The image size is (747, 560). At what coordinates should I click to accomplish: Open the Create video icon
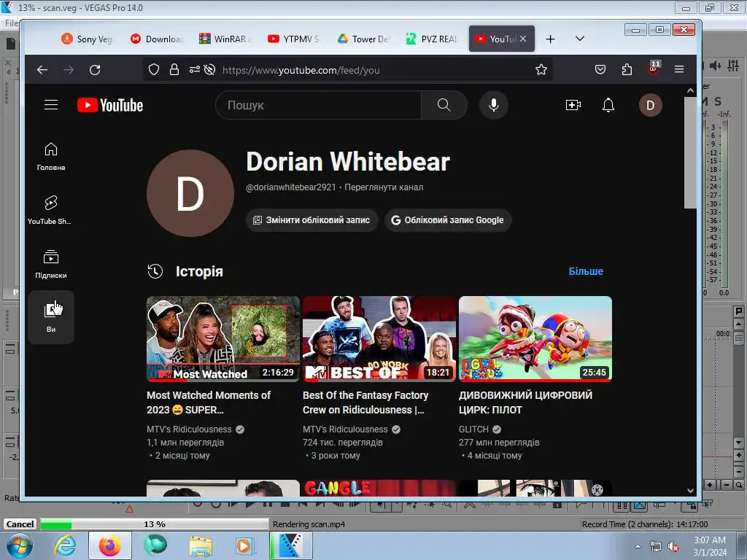(x=573, y=105)
